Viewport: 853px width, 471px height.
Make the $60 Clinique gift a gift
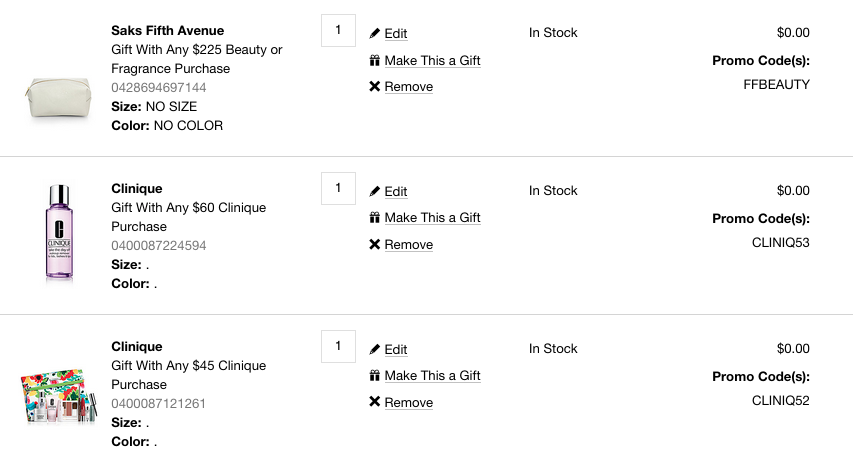[432, 218]
